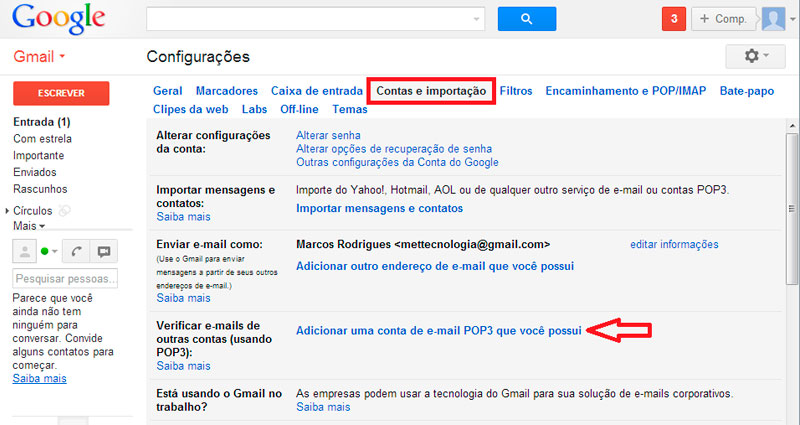The height and width of the screenshot is (425, 800).
Task: Click the settings page scrollbar thumb
Action: point(791,209)
